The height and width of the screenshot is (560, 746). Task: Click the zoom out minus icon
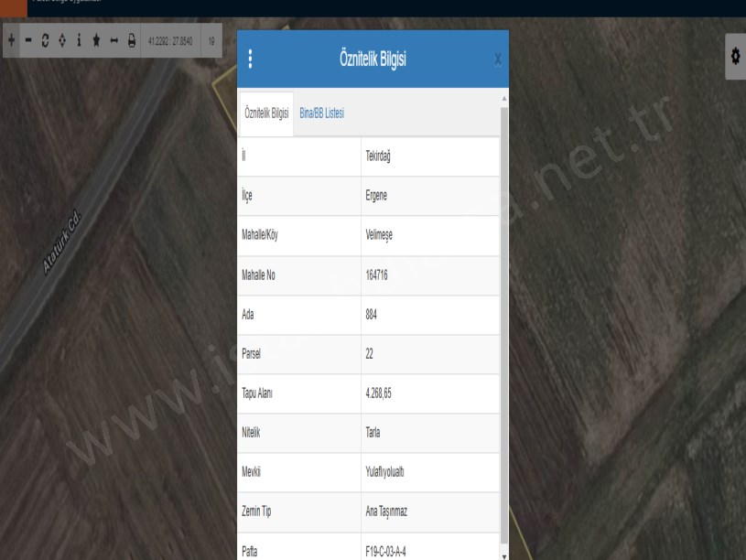pos(28,42)
